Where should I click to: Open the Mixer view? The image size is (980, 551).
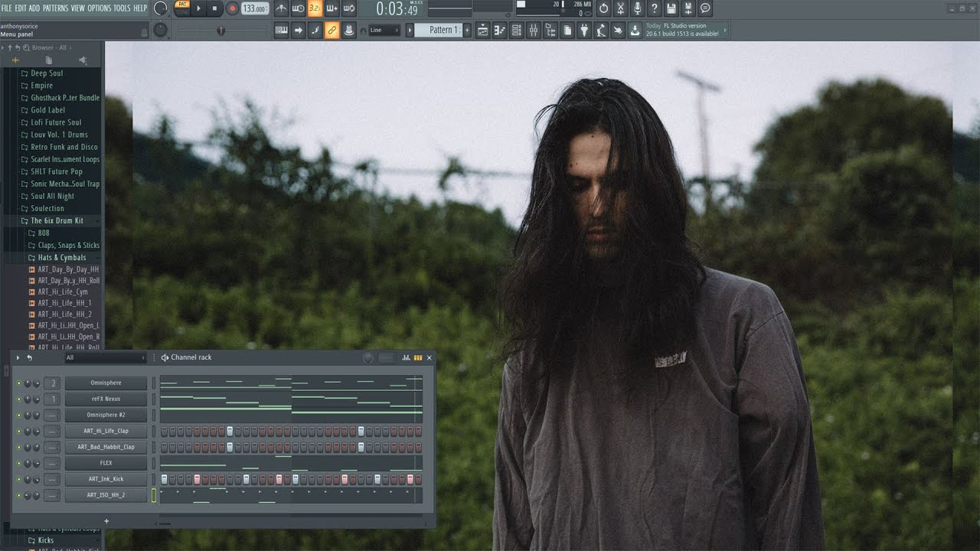coord(533,31)
